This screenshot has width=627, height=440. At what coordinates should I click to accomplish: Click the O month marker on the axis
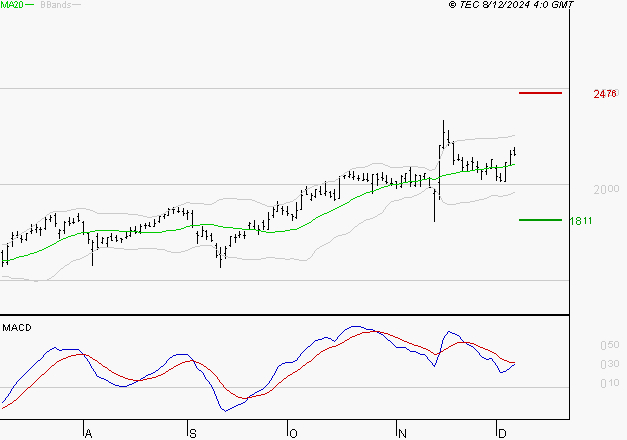point(294,434)
